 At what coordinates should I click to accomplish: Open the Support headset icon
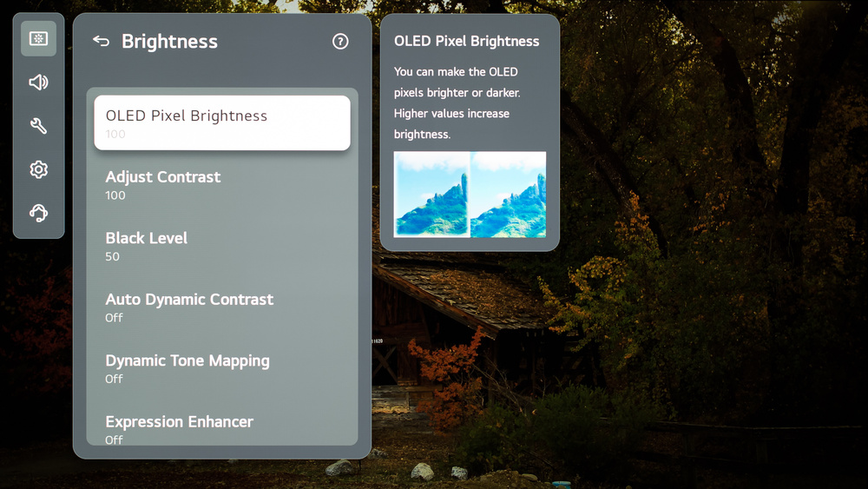38,213
